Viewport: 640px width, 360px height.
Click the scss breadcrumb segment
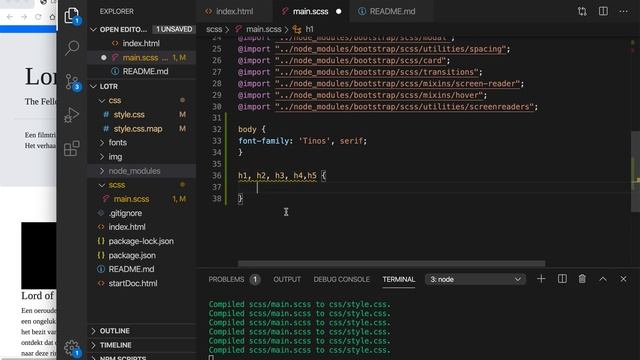tap(214, 29)
